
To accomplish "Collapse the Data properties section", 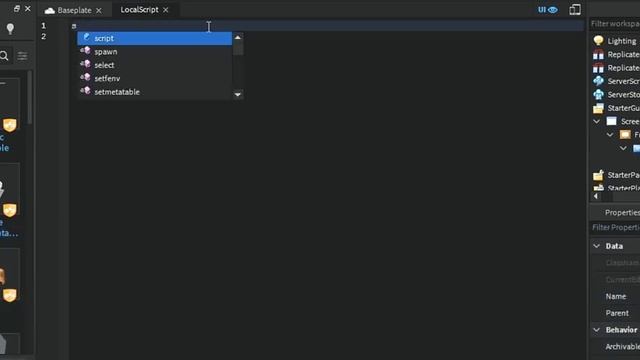I will point(597,246).
